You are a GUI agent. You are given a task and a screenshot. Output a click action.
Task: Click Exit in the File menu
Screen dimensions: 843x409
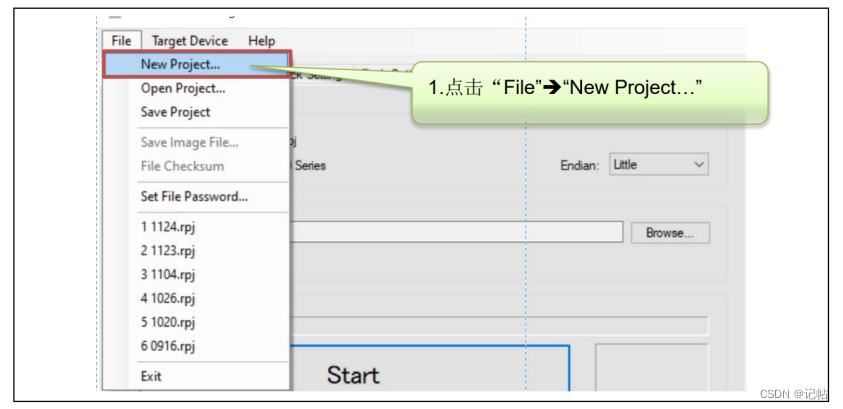(151, 376)
